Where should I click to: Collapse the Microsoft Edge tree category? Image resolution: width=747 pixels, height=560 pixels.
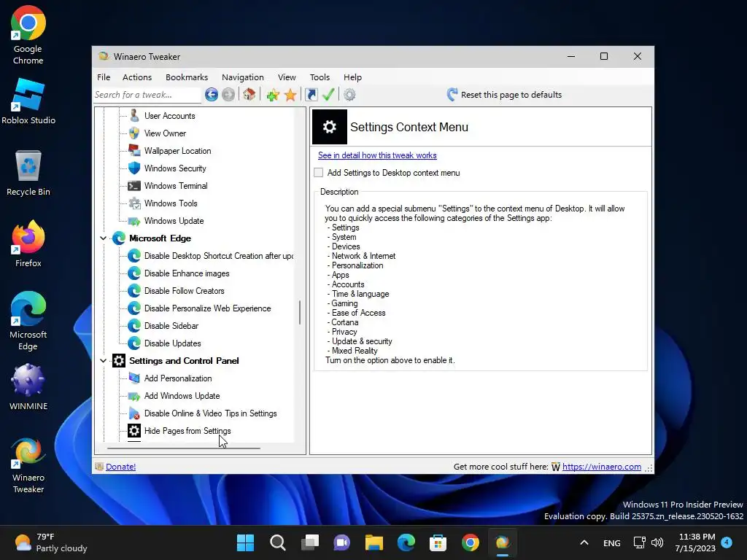point(104,238)
